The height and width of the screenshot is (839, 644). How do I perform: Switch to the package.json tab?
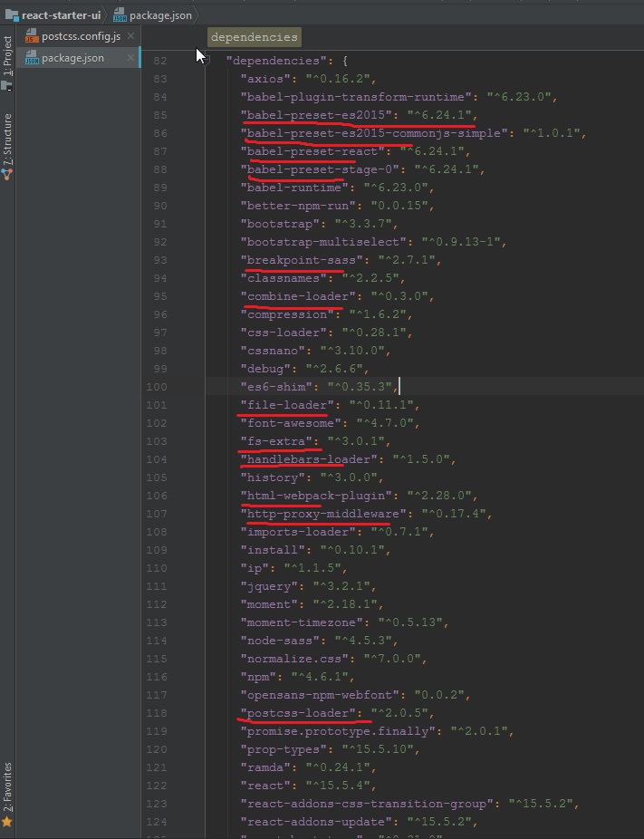[x=72, y=58]
